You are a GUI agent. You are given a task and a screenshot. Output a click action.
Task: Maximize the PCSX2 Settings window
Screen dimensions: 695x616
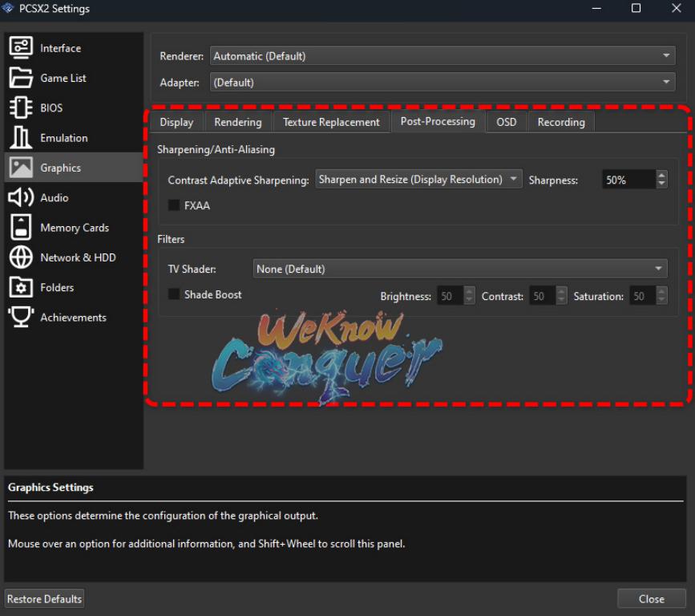636,8
